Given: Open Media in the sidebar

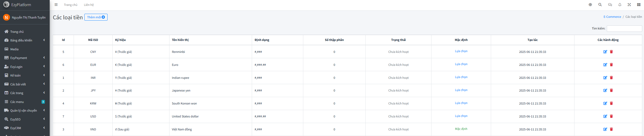Looking at the screenshot, I should pyautogui.click(x=14, y=49).
